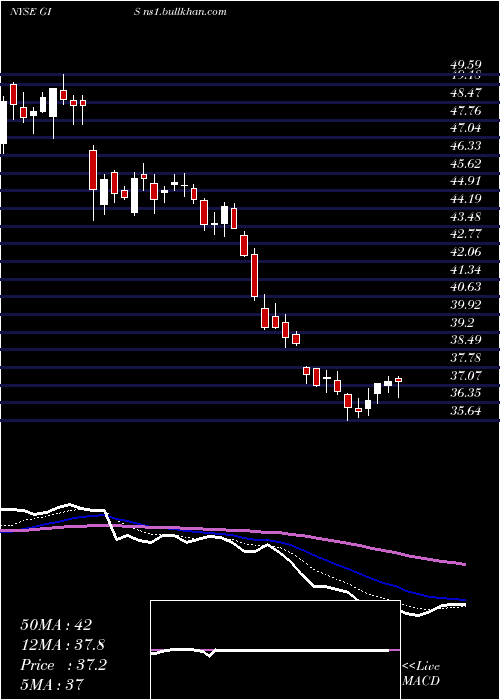
Task: Click the 5MA : 37 readout
Action: coord(52,685)
